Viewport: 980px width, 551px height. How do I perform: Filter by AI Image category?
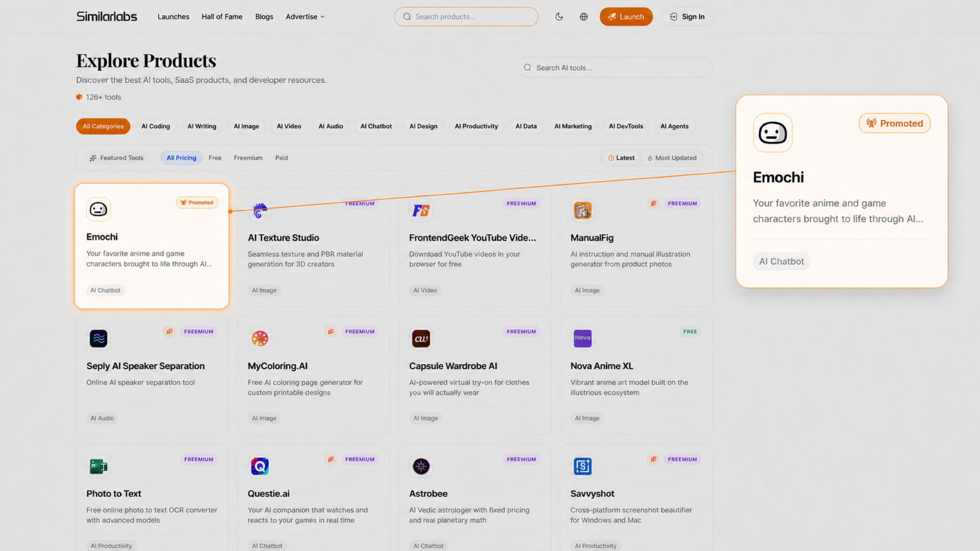pyautogui.click(x=247, y=127)
